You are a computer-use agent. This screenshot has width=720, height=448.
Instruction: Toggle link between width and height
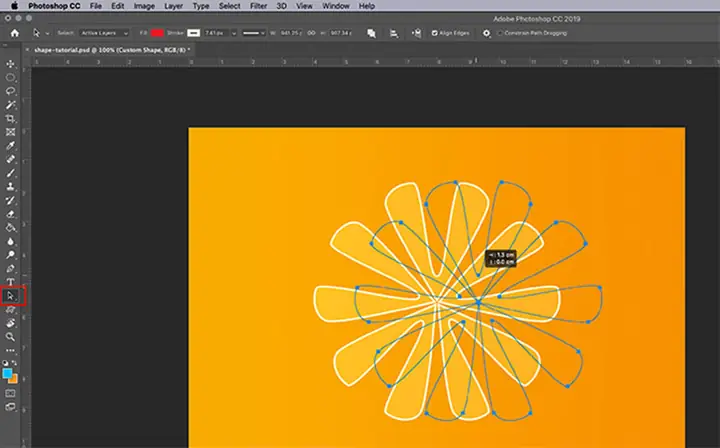tap(311, 33)
